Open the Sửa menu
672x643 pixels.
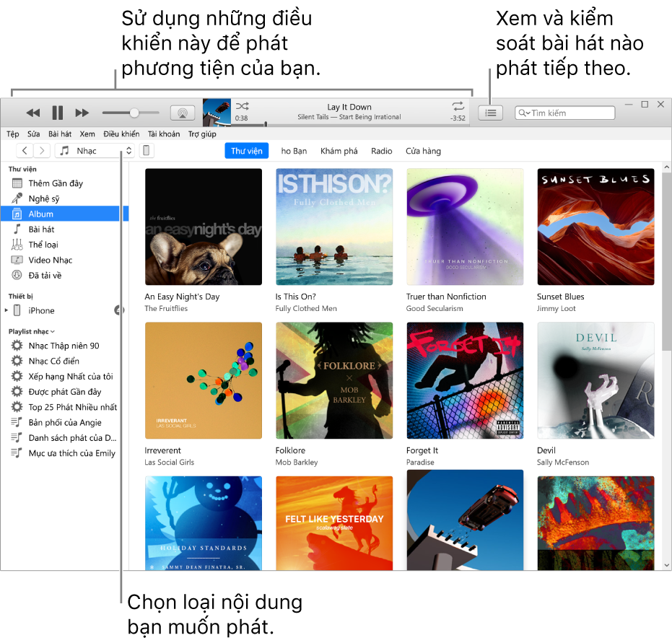click(x=33, y=134)
